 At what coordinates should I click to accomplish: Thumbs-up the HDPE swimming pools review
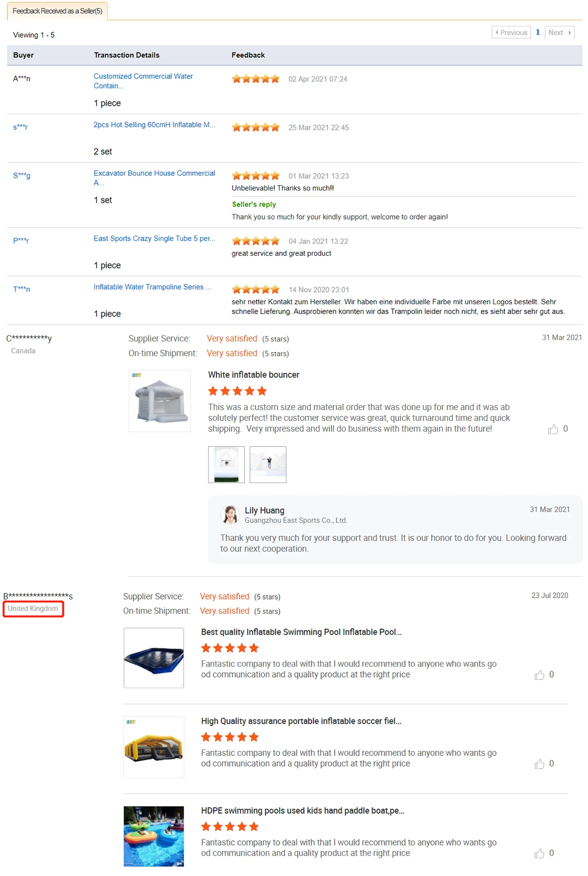[x=540, y=854]
